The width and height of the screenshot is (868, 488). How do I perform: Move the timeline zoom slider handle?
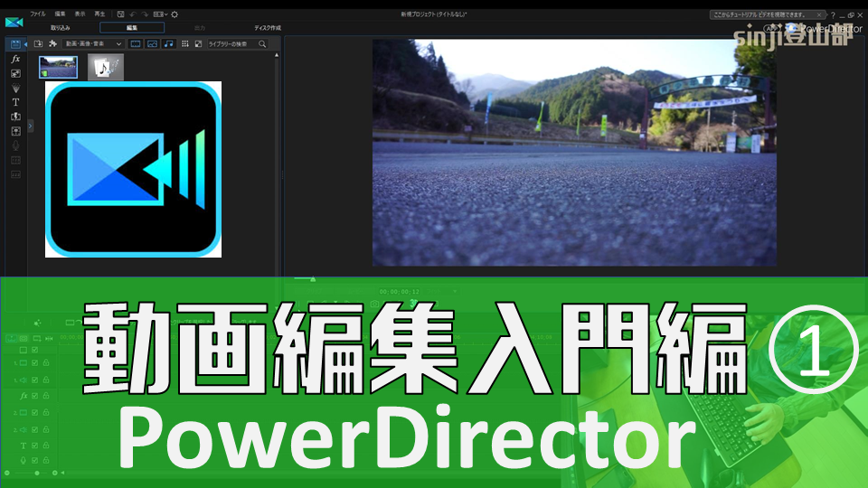[36, 473]
